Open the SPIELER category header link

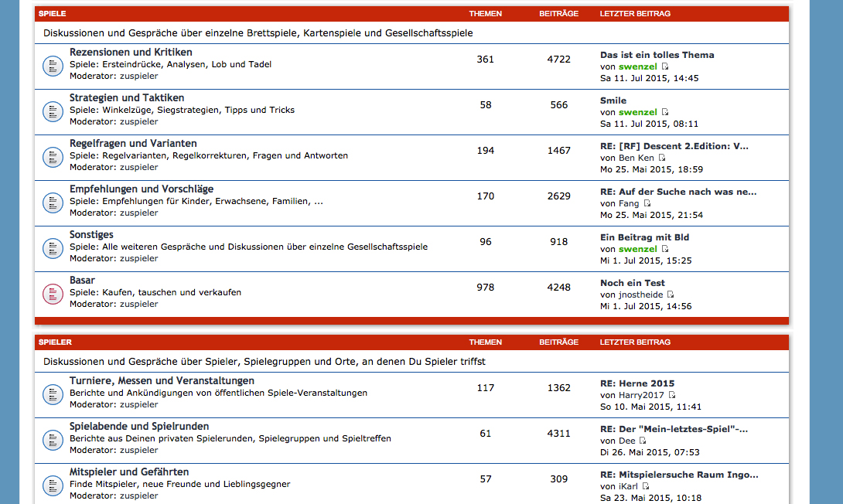(x=55, y=342)
